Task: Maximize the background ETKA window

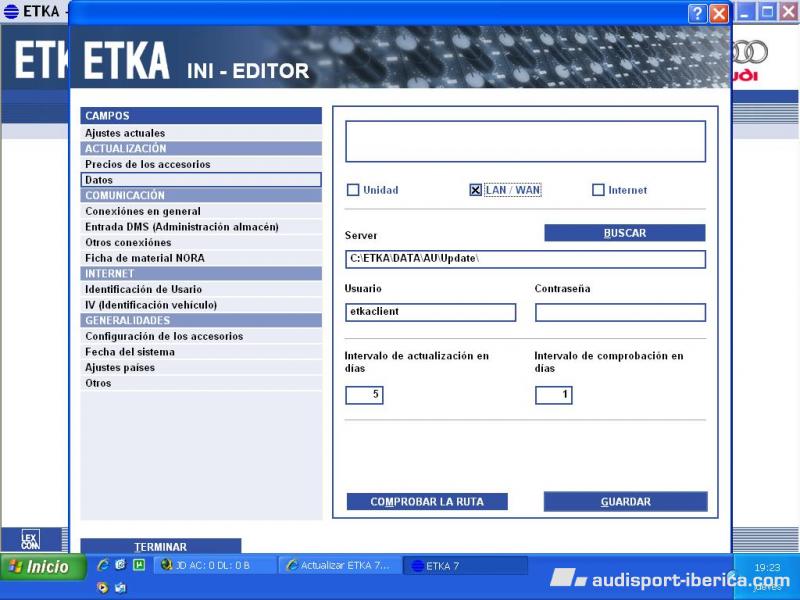Action: pyautogui.click(x=767, y=12)
